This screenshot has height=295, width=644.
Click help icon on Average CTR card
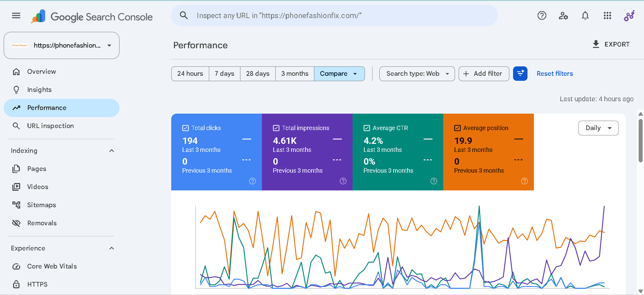coord(434,181)
